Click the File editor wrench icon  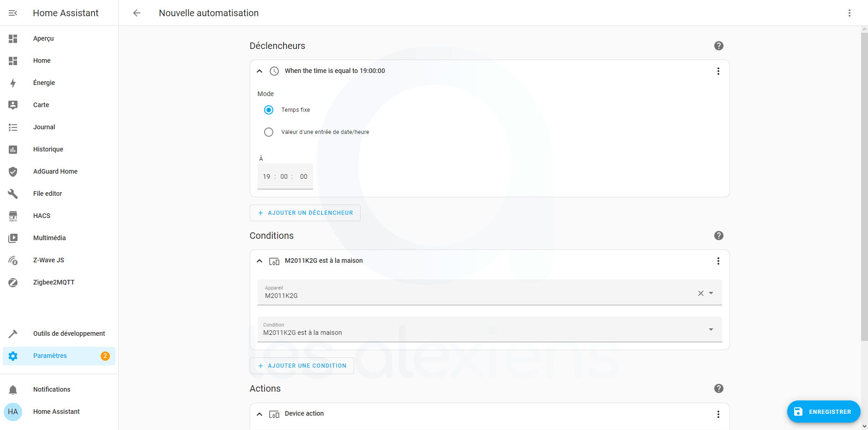point(13,194)
